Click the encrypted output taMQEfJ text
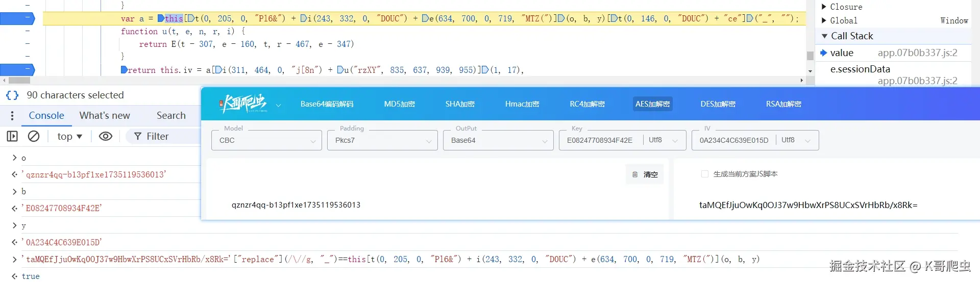Screen dimensions: 980x282 [x=808, y=205]
